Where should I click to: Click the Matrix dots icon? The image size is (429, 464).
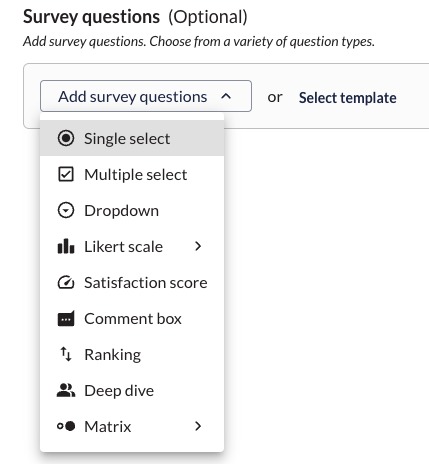[x=66, y=426]
